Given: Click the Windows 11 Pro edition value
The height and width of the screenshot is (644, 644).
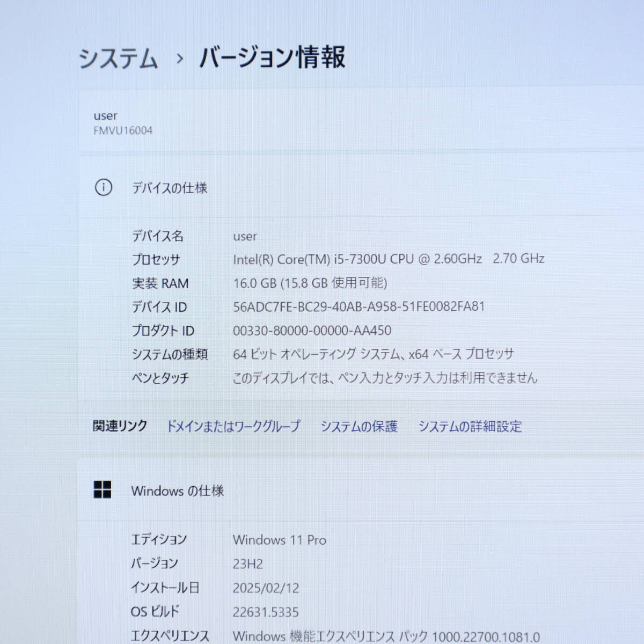Looking at the screenshot, I should [280, 540].
